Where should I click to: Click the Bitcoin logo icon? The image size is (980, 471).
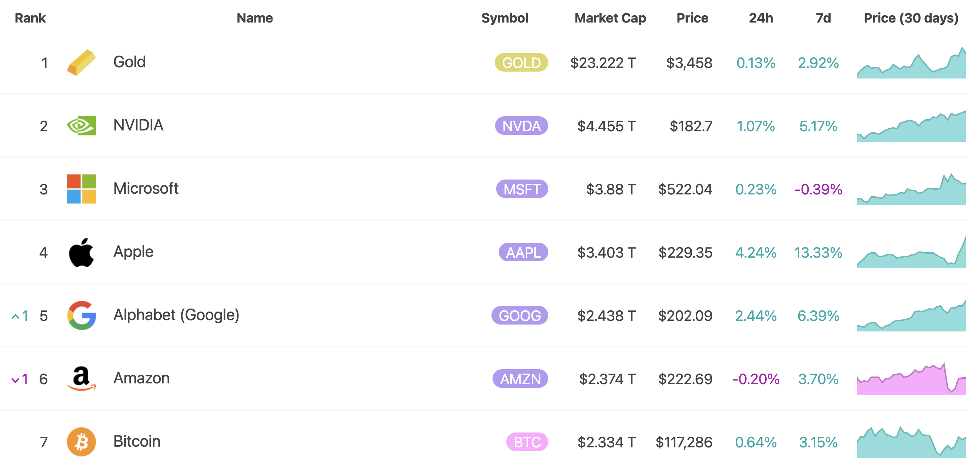click(x=81, y=442)
